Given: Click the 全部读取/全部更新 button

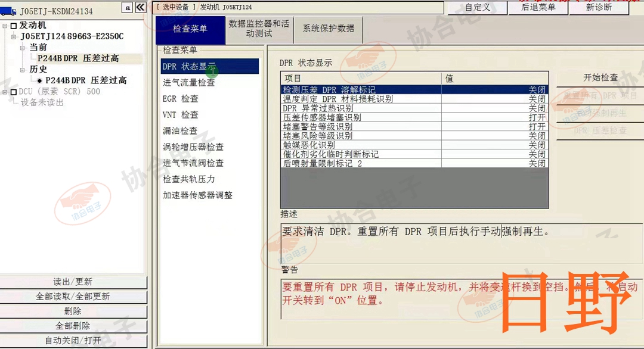Looking at the screenshot, I should [x=73, y=297].
